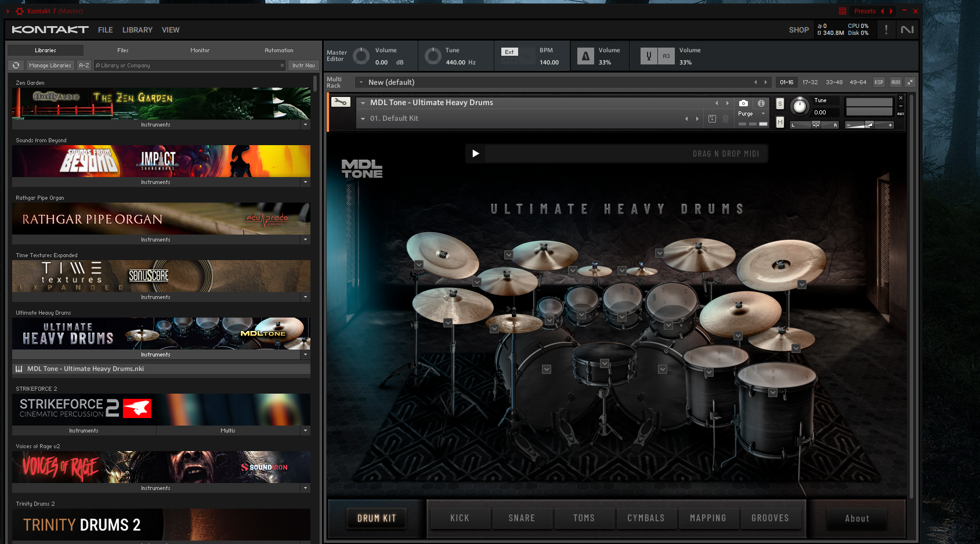Click the instrument volume slider
Viewport: 980px width, 544px height.
pyautogui.click(x=869, y=125)
